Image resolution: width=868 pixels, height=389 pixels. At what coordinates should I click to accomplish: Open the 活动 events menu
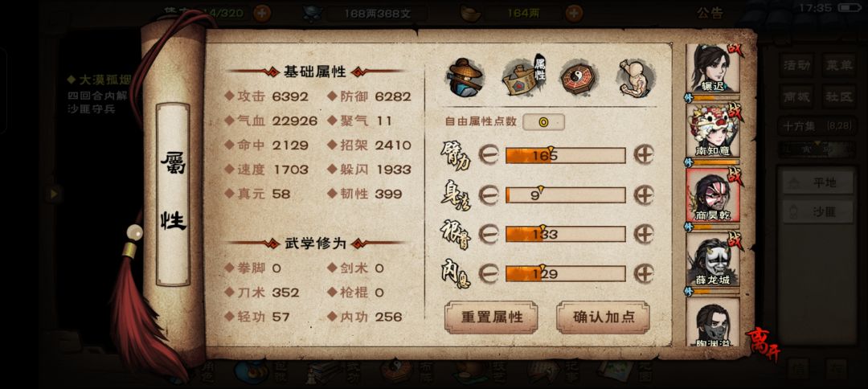point(797,65)
